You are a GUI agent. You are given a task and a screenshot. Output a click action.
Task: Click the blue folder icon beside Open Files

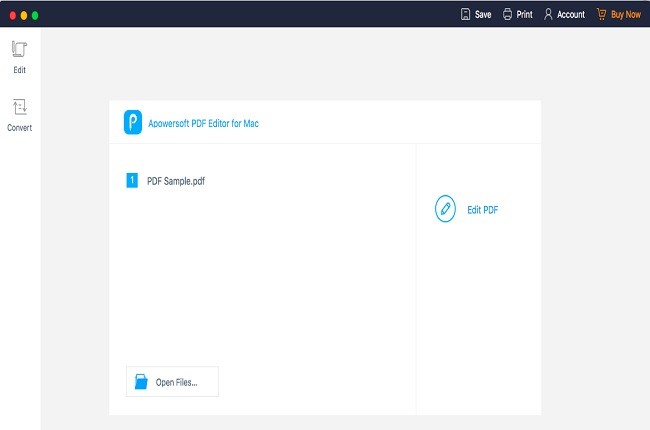tap(141, 382)
